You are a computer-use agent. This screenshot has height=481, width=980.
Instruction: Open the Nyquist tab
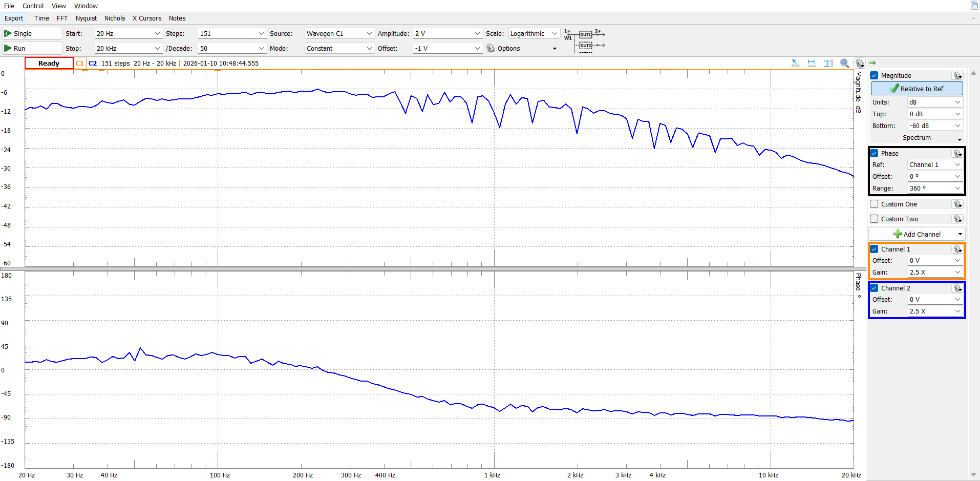[86, 18]
